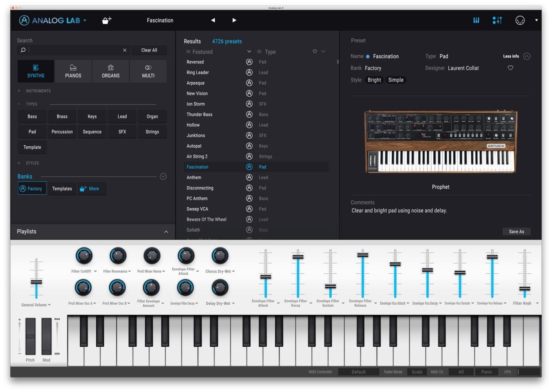
Task: Click the Save As button
Action: pyautogui.click(x=516, y=231)
